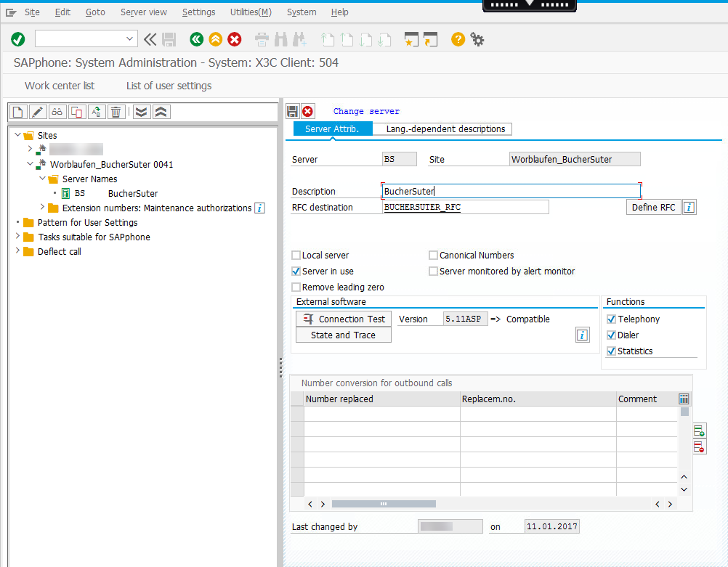This screenshot has height=567, width=728.
Task: Click the Find binoculars icon
Action: 281,39
